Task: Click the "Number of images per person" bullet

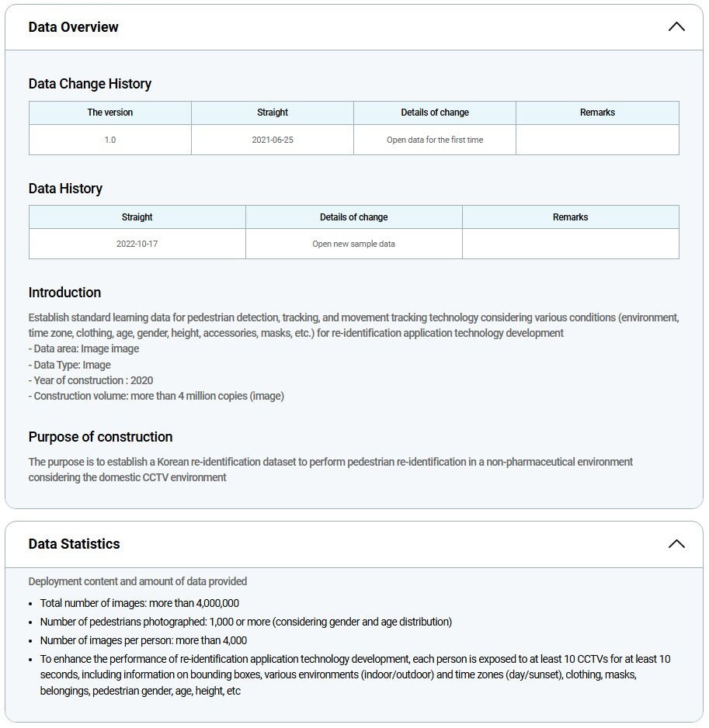Action: coord(144,640)
